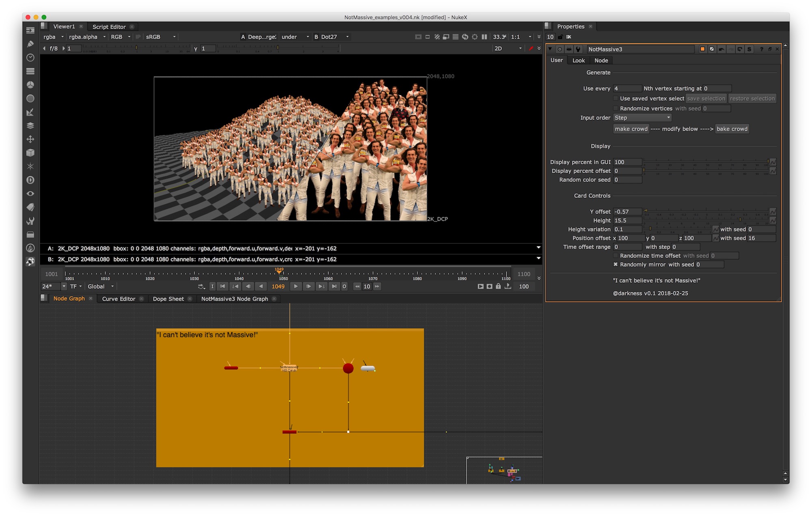Image resolution: width=812 pixels, height=516 pixels.
Task: Uncheck the Randomly mirror option
Action: coord(615,264)
